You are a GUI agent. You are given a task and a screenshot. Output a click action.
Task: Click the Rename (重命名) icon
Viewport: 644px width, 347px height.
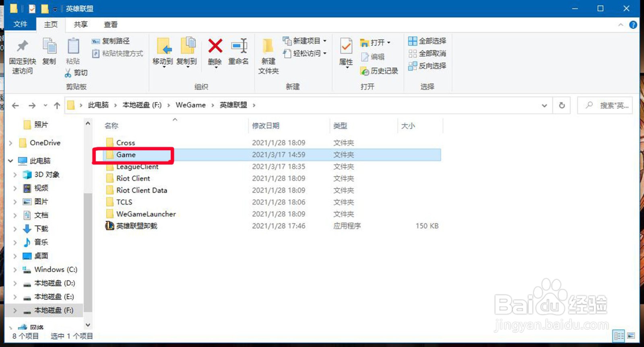[x=239, y=46]
